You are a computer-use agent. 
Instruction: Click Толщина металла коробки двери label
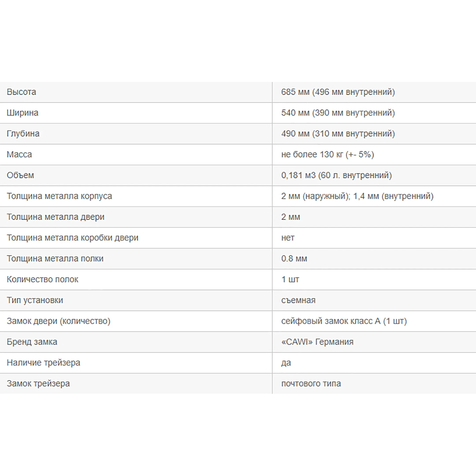click(73, 238)
